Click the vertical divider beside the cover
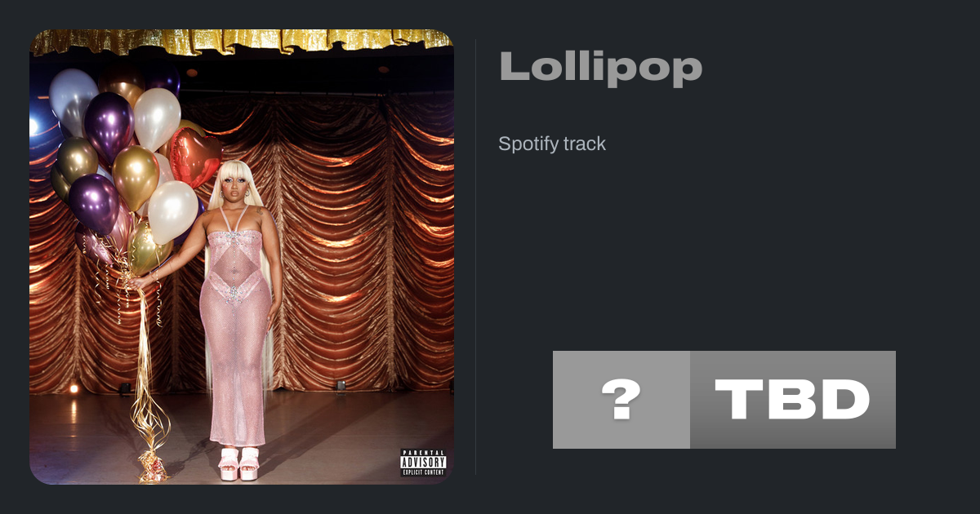Image resolution: width=980 pixels, height=514 pixels. tap(475, 257)
